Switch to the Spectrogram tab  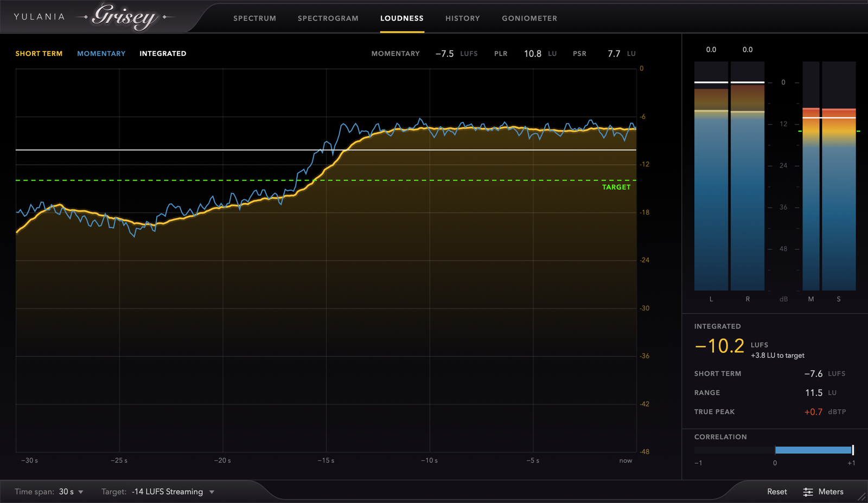(x=328, y=18)
